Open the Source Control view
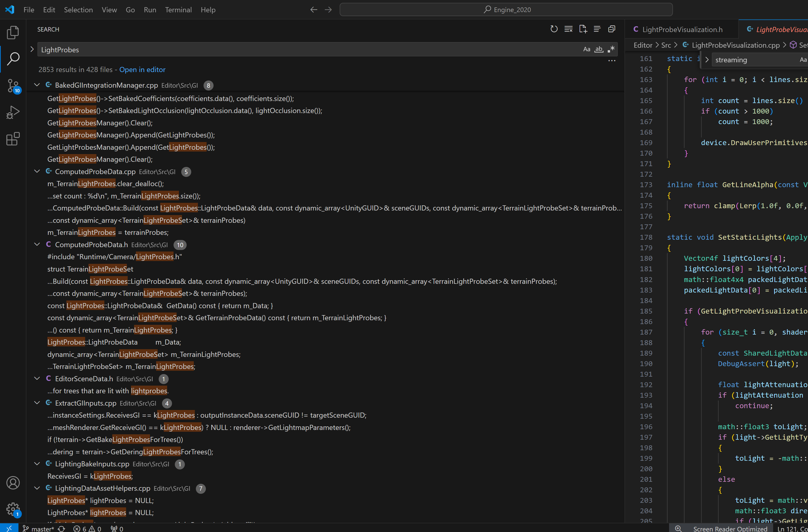 [x=13, y=86]
